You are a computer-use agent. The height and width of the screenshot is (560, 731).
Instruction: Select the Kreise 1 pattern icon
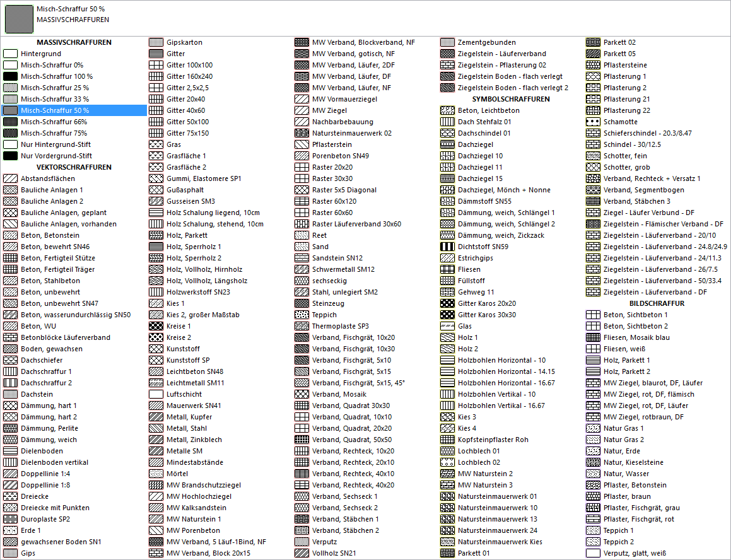tap(156, 327)
